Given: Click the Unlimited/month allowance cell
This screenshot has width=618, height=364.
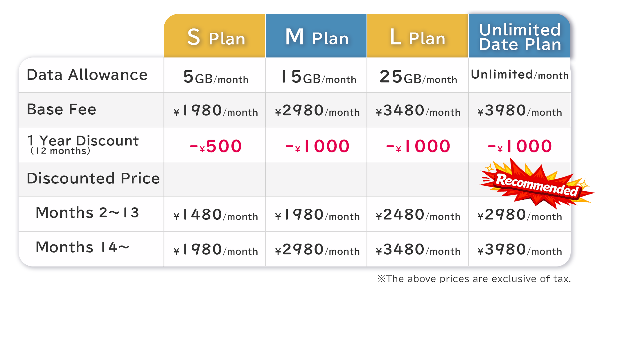Looking at the screenshot, I should [x=520, y=75].
